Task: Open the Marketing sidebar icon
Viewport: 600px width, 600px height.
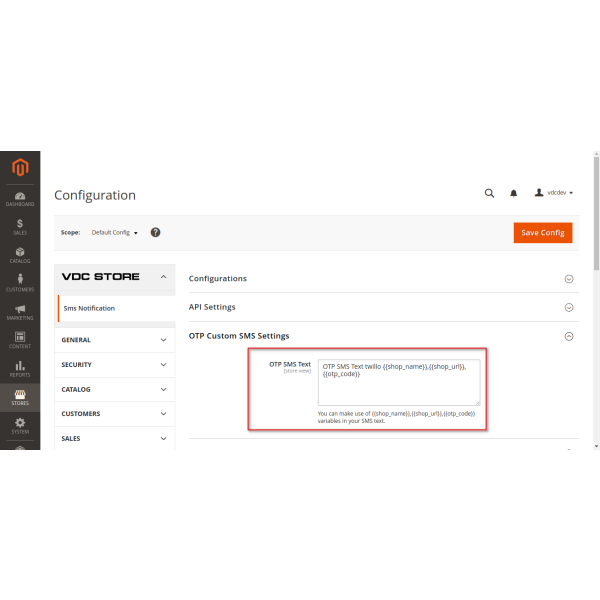Action: point(20,312)
